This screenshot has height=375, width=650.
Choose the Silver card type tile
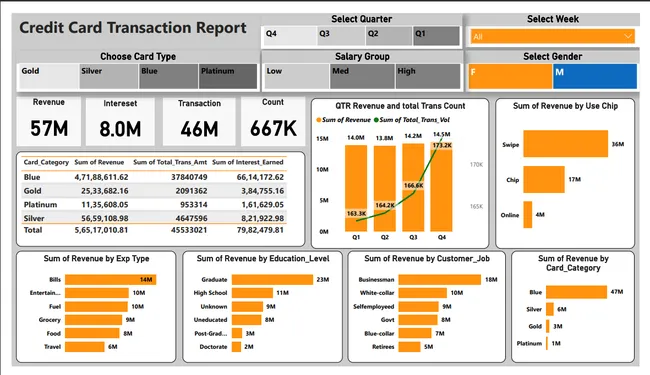tap(109, 76)
